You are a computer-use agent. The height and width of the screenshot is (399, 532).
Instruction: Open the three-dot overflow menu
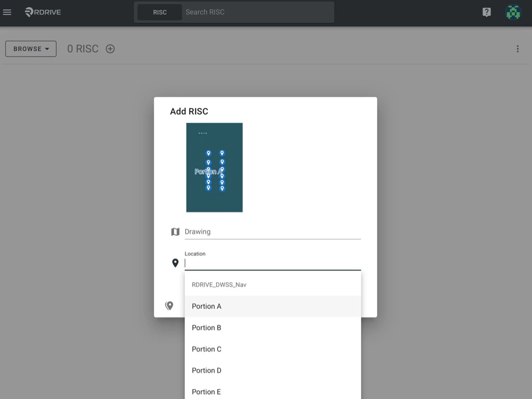[x=517, y=48]
